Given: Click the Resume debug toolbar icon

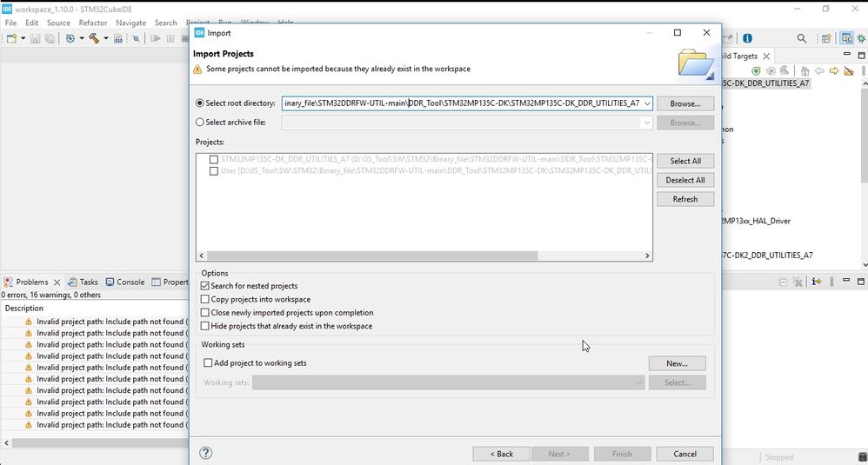Looking at the screenshot, I should (x=156, y=38).
